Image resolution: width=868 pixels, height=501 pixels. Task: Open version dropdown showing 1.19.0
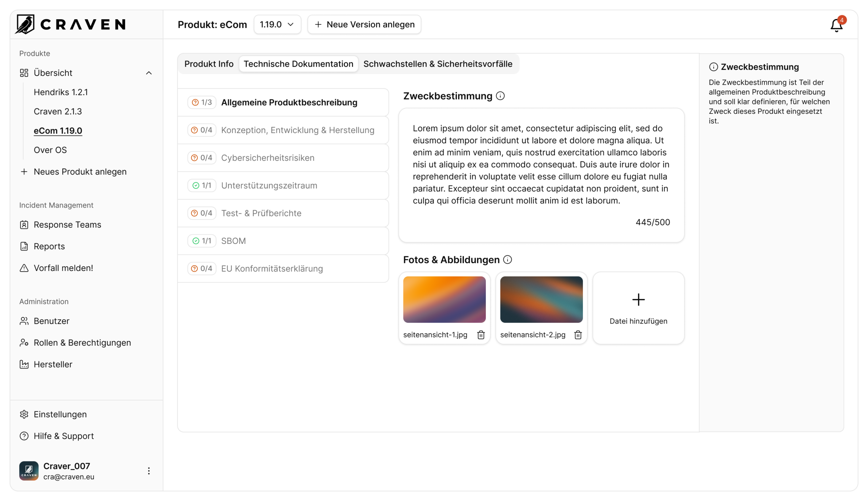point(277,24)
